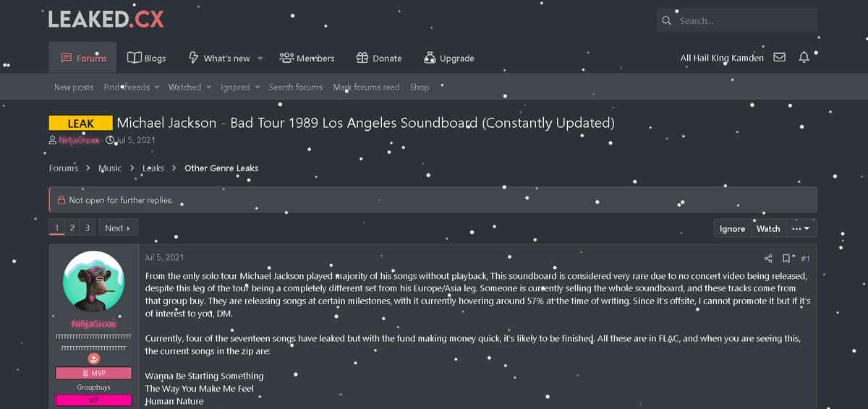Screen dimensions: 868x409
Task: Open the inbox envelope icon
Action: coord(779,57)
